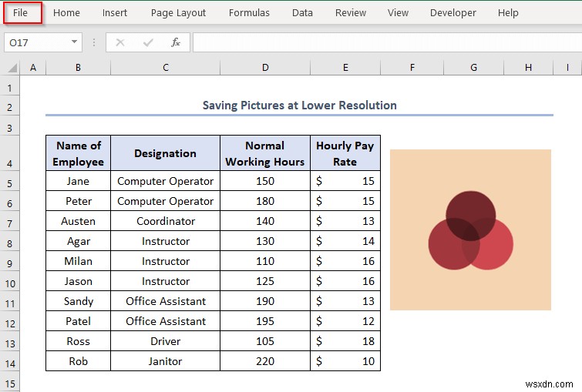This screenshot has width=582, height=392.
Task: Open the Developer tab
Action: 453,12
